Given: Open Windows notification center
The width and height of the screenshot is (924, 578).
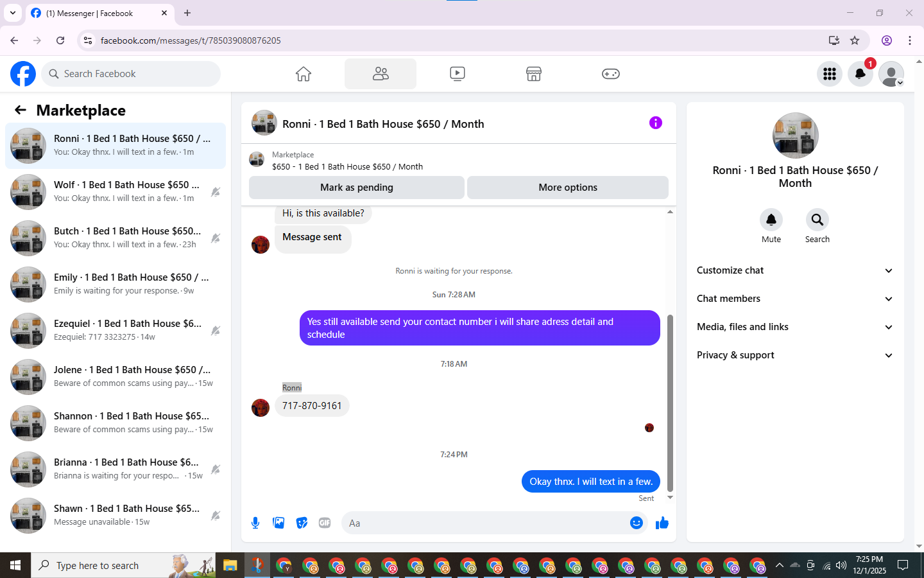Looking at the screenshot, I should [903, 565].
